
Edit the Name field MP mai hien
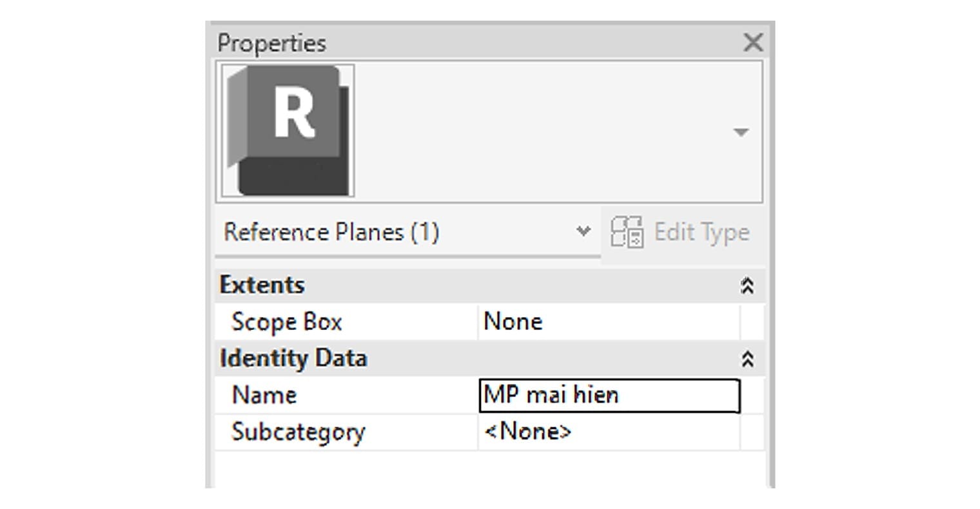[x=610, y=396]
